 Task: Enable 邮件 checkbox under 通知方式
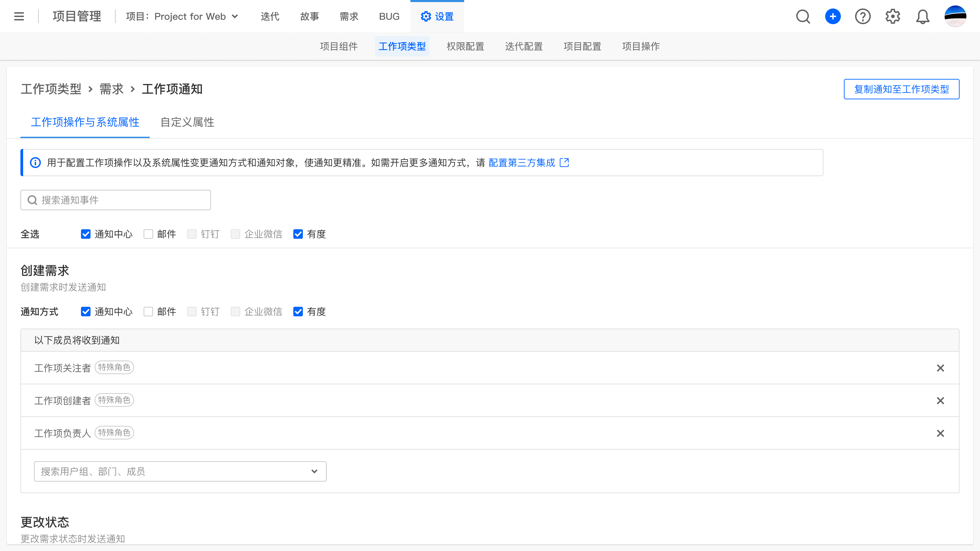click(148, 312)
